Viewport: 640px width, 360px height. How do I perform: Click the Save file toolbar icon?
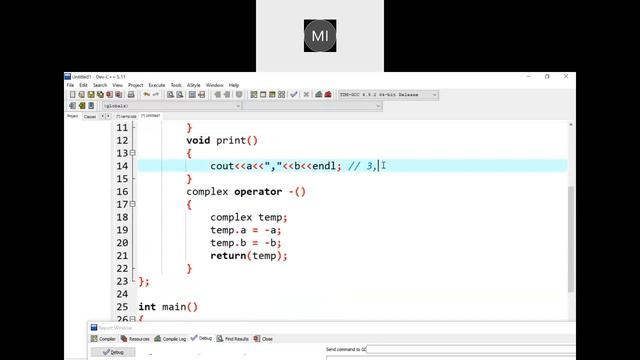(x=91, y=95)
